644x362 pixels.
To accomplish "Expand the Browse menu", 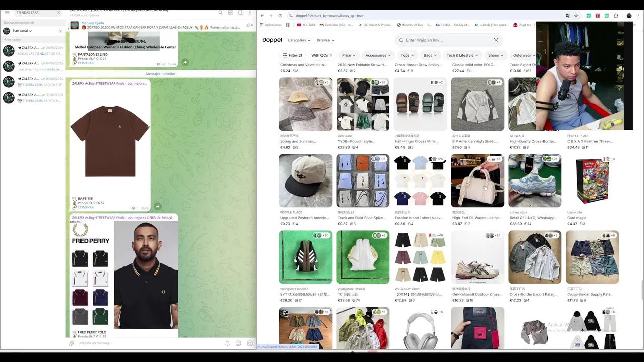I will (x=325, y=40).
